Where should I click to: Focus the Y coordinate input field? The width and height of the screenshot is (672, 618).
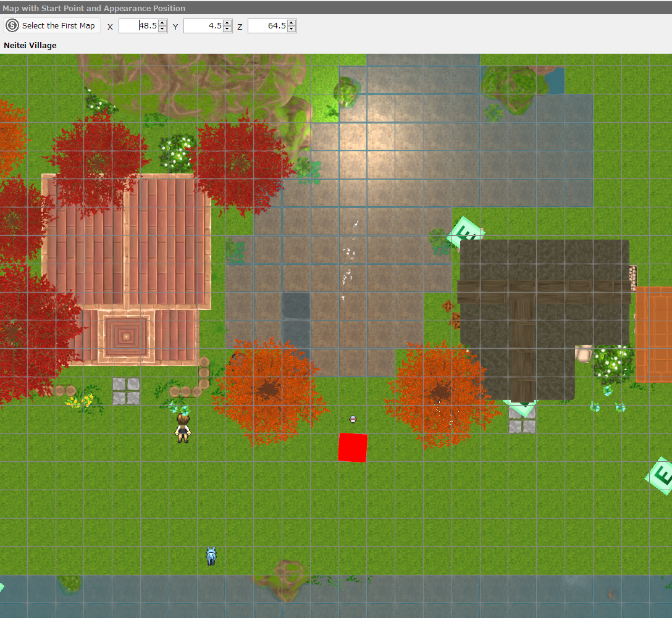[x=203, y=26]
